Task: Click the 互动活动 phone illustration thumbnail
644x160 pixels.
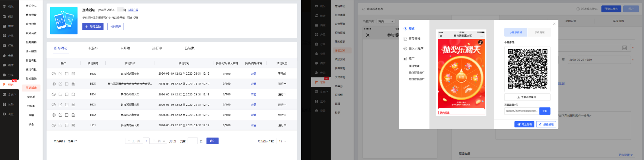Action: coord(64,20)
